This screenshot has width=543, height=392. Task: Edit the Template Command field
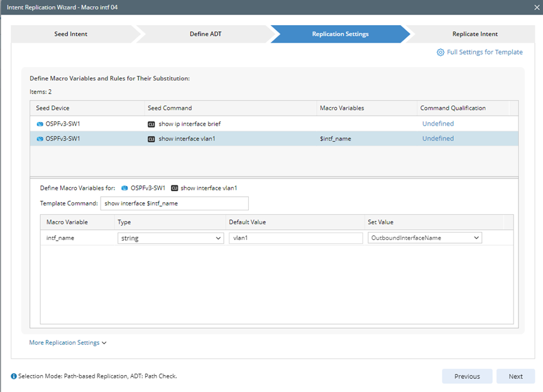(x=174, y=204)
